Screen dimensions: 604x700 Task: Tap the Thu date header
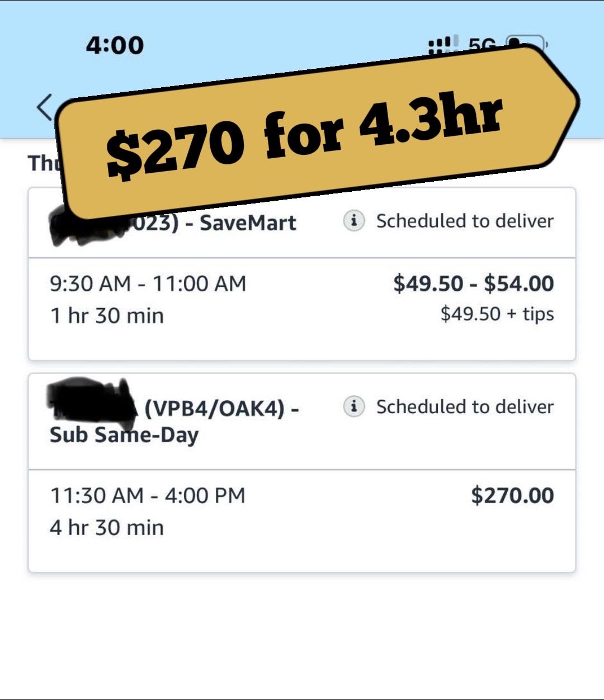[44, 163]
